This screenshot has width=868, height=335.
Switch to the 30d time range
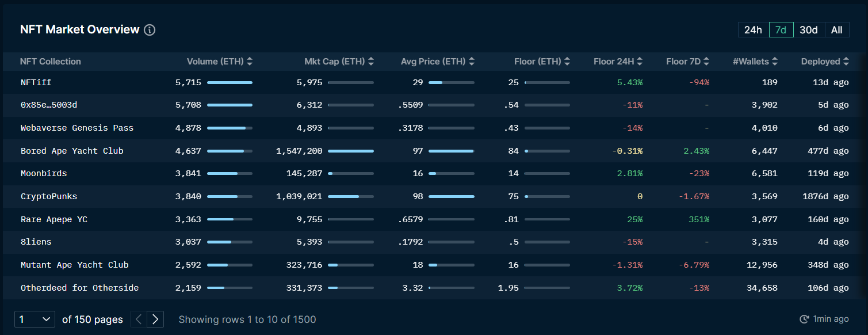point(808,30)
